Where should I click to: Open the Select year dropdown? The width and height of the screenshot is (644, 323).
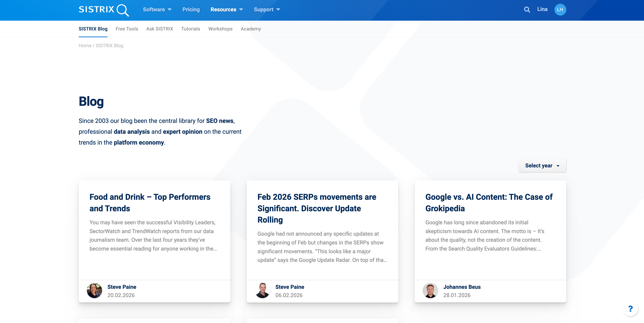pyautogui.click(x=542, y=166)
